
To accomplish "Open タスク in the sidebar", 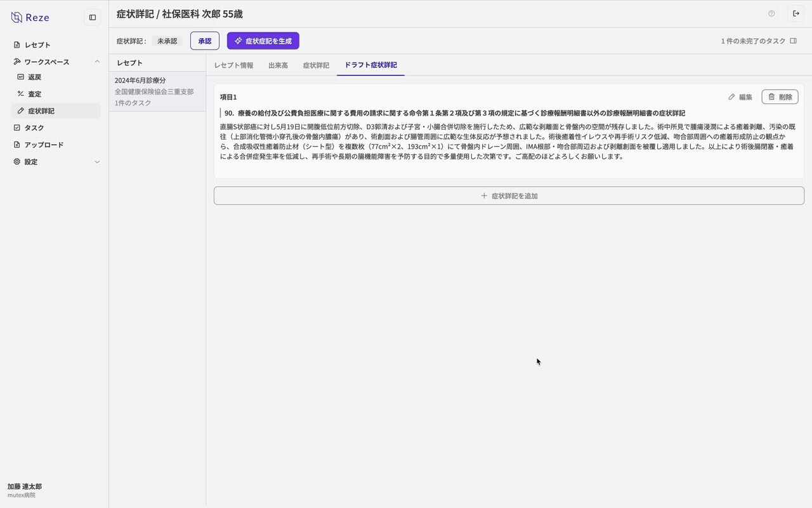I will click(34, 128).
